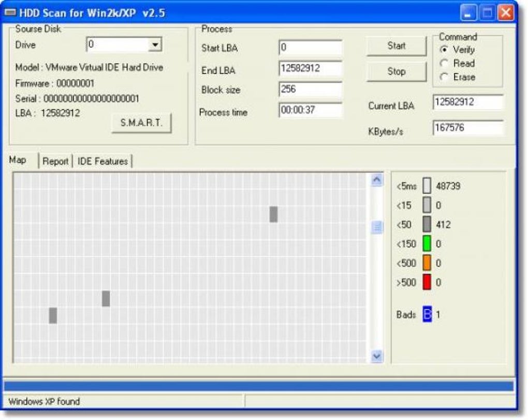528x420 pixels.
Task: Click the Firmware : 00000001 text
Action: coord(55,83)
